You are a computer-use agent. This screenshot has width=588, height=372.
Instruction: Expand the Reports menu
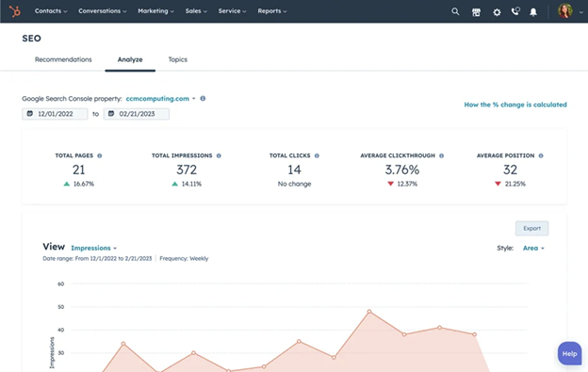point(272,11)
